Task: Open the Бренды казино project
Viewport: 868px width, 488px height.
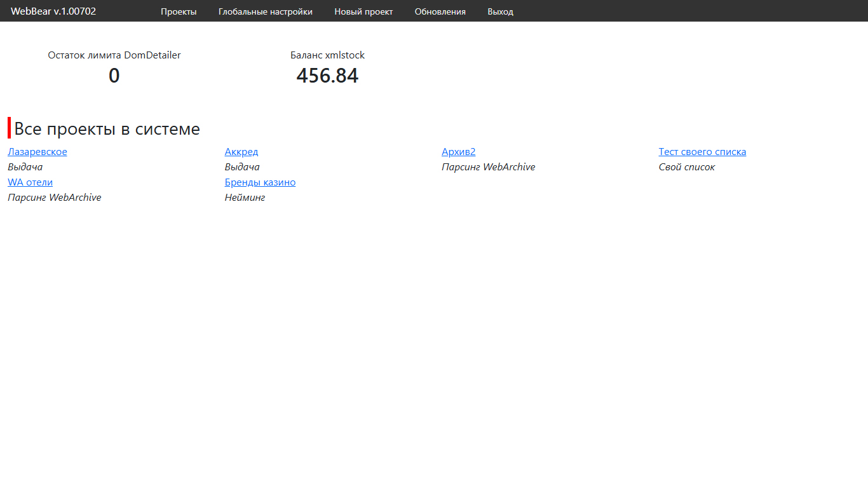Action: click(x=260, y=182)
